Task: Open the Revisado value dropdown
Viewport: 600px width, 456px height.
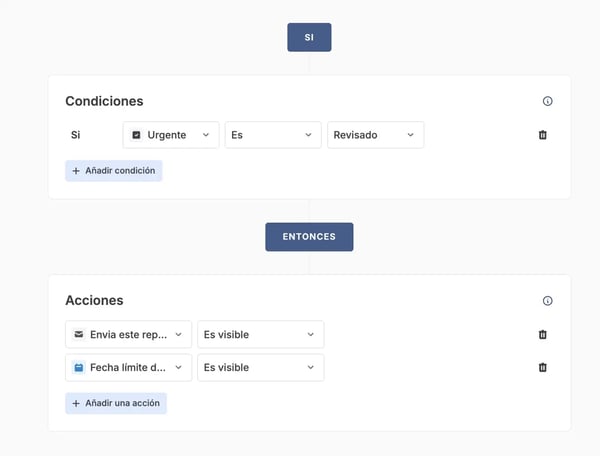Action: click(x=375, y=135)
